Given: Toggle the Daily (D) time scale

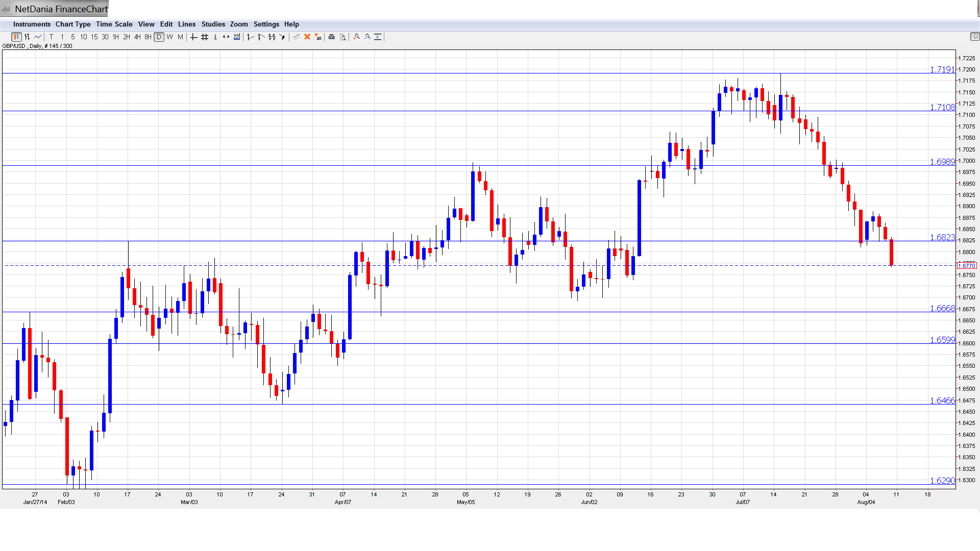Looking at the screenshot, I should (x=159, y=37).
